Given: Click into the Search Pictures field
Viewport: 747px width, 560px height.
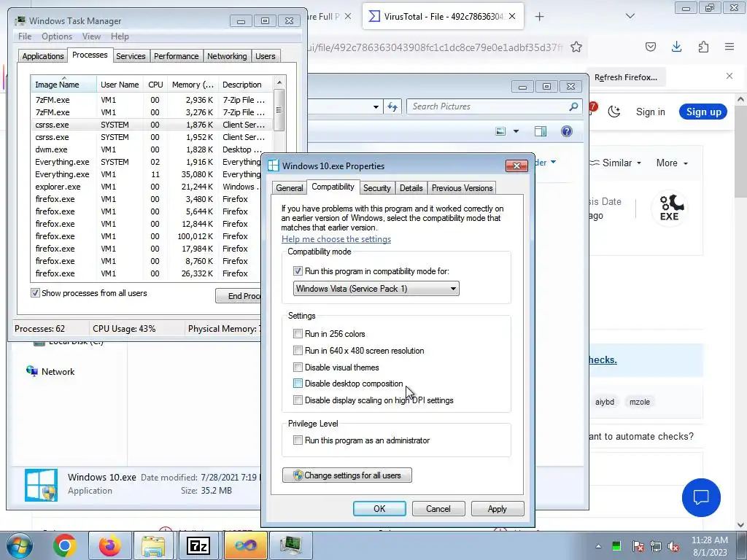Looking at the screenshot, I should (493, 106).
